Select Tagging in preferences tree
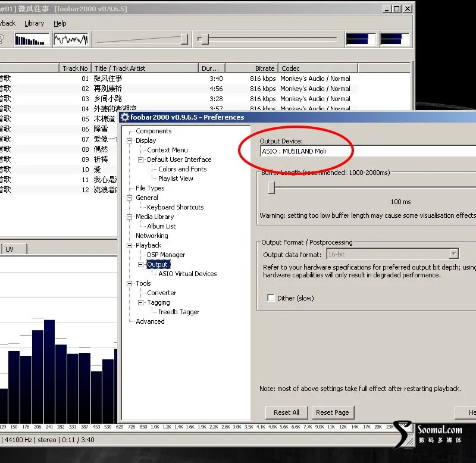Image resolution: width=476 pixels, height=463 pixels. [158, 302]
